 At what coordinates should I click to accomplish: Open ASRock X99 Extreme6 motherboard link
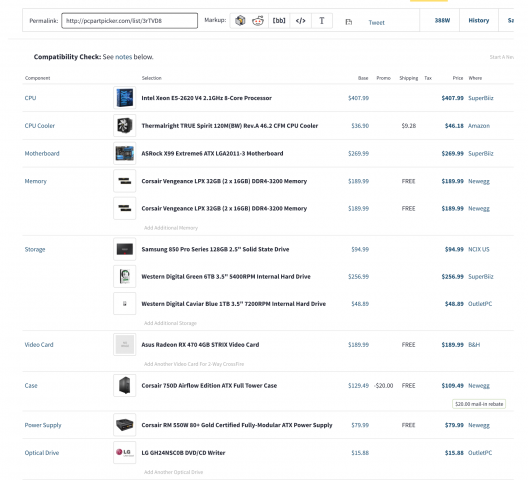coord(212,154)
